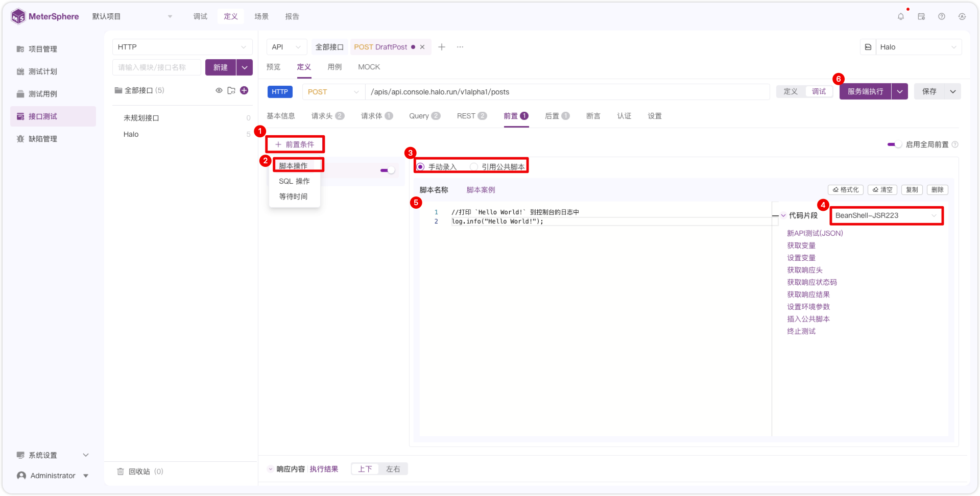Choose SQL 操作 from the precondition menu
Screen dimensions: 980x496
pos(294,181)
